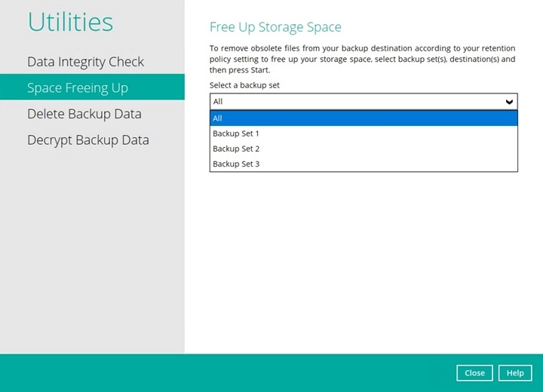Click the Free Up Storage Space heading

click(x=275, y=27)
